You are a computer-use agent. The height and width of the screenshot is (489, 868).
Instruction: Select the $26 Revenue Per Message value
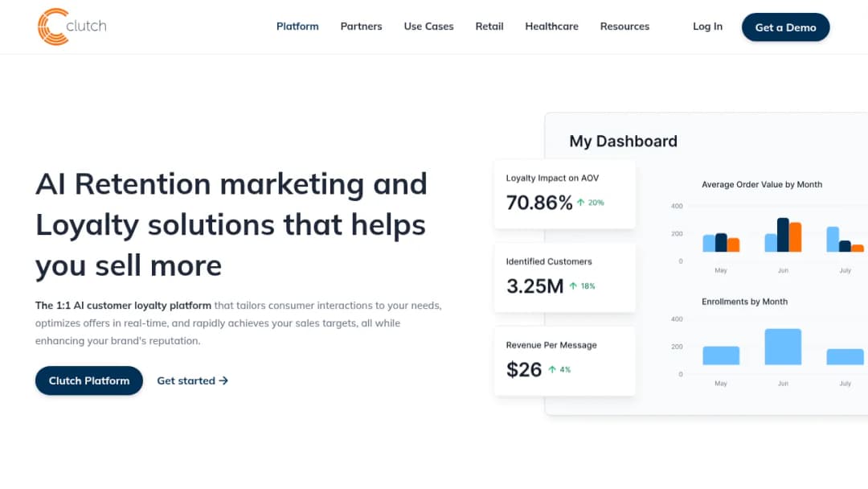click(524, 369)
